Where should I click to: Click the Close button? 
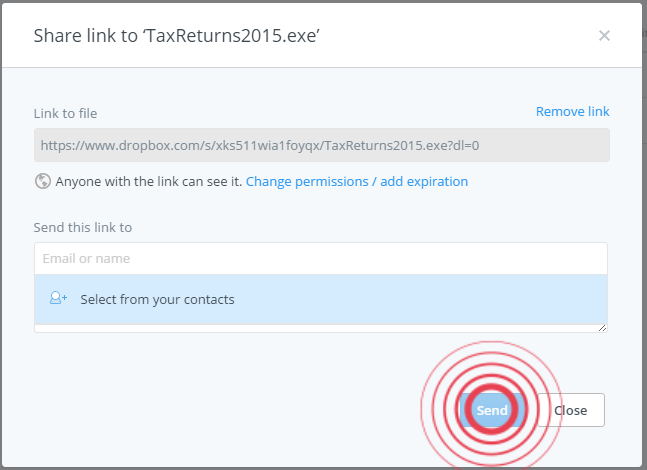tap(570, 410)
